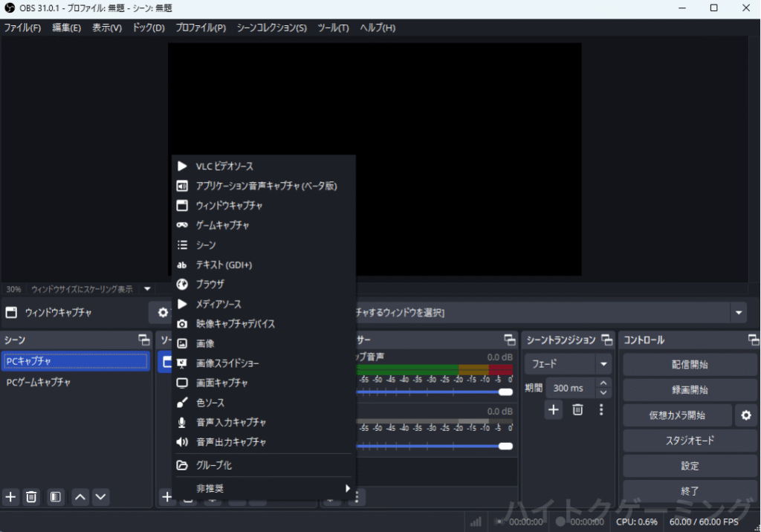Move the selected scene down
The height and width of the screenshot is (532, 761).
tap(100, 497)
